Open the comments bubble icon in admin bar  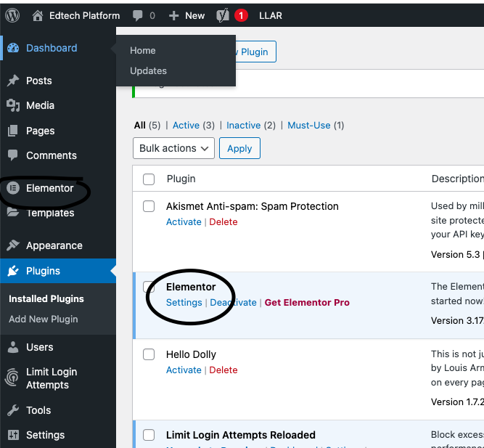138,15
